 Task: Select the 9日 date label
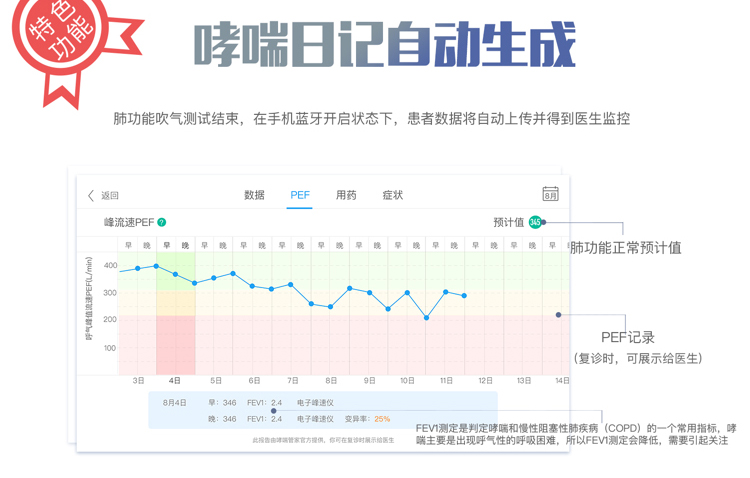[x=369, y=380]
